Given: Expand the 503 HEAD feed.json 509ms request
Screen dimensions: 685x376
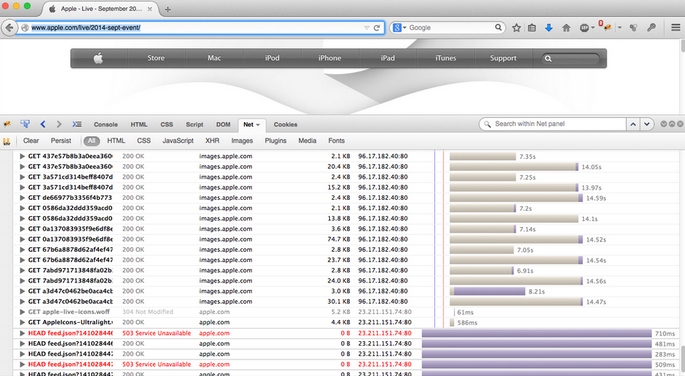Looking at the screenshot, I should click(22, 364).
